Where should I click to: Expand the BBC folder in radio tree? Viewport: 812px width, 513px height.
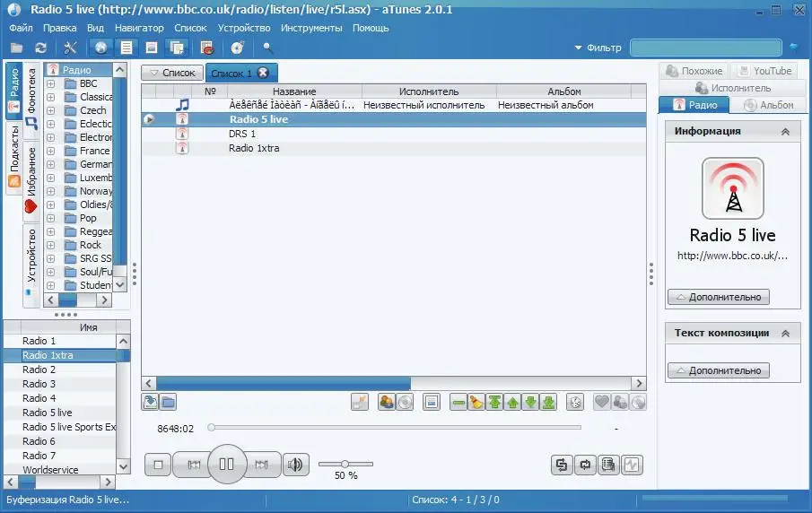click(51, 83)
